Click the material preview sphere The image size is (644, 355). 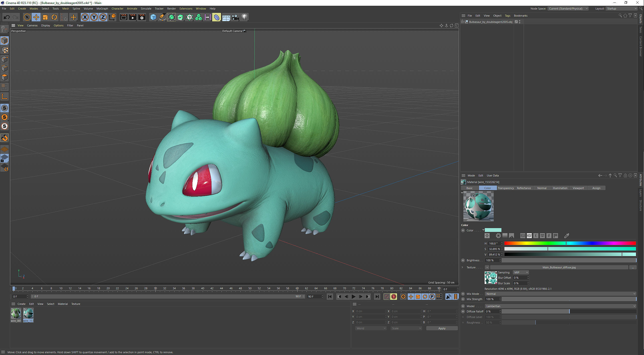click(478, 206)
